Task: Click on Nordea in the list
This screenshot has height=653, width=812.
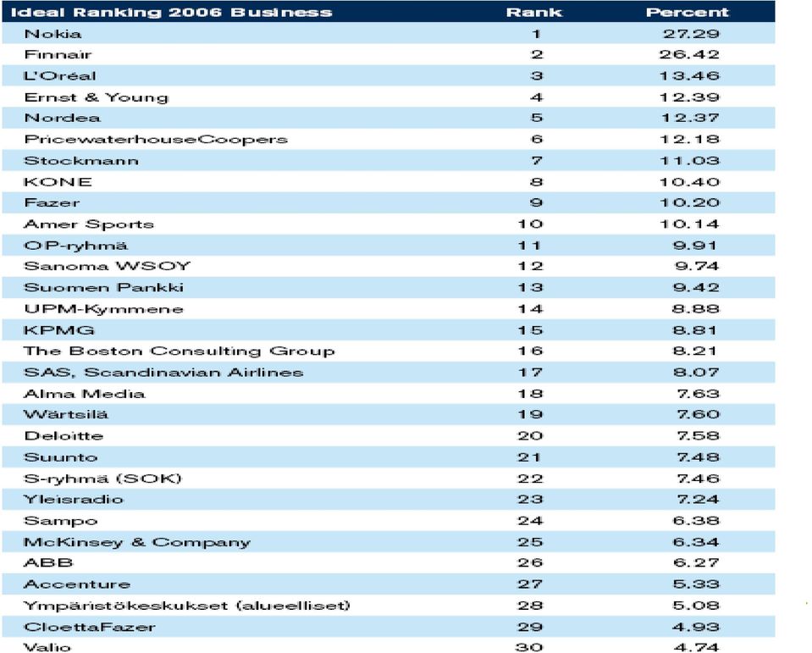Action: [x=62, y=118]
